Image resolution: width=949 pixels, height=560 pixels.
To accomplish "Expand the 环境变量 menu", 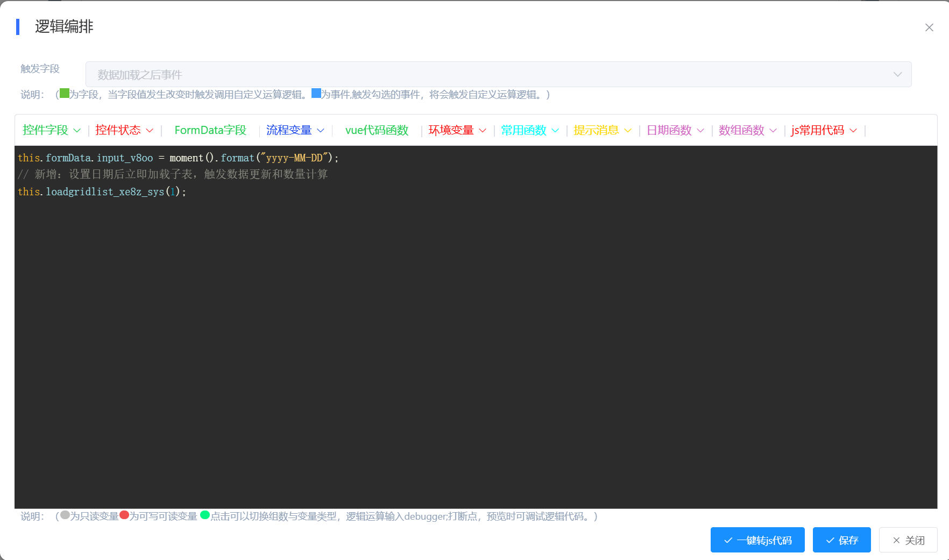I will point(457,130).
